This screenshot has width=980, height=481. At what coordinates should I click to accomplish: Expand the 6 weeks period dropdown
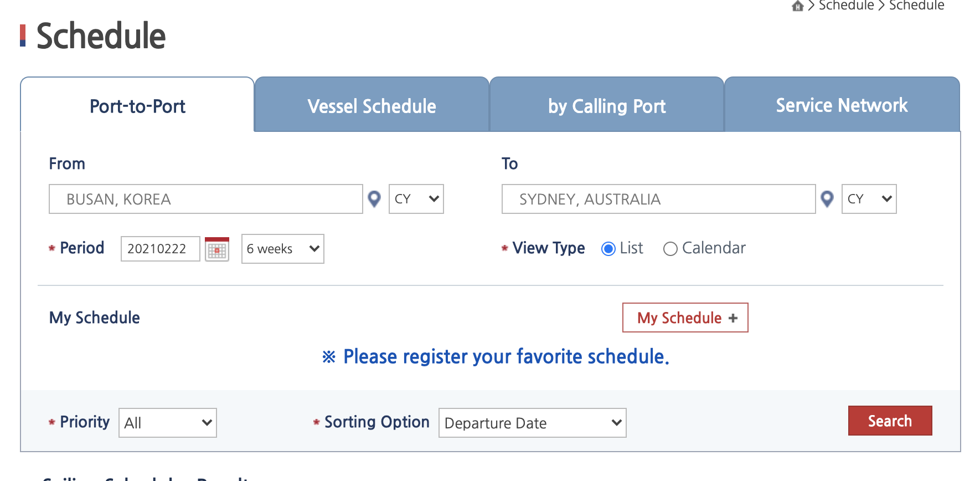(283, 249)
